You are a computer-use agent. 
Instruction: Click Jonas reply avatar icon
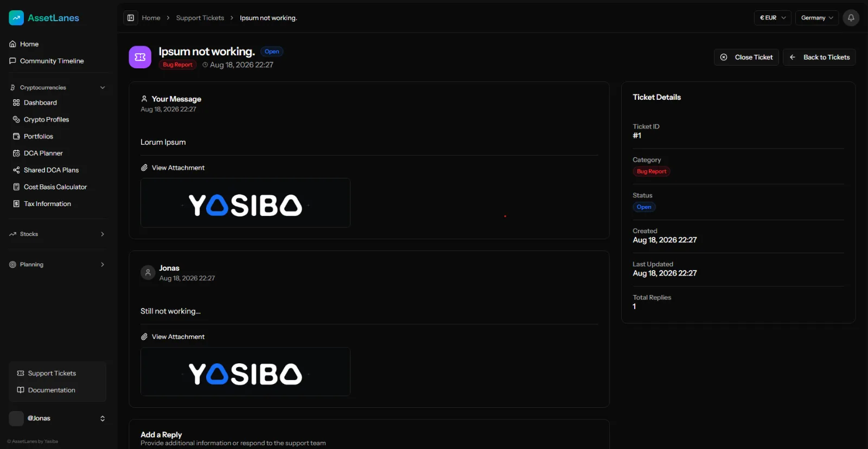point(148,272)
